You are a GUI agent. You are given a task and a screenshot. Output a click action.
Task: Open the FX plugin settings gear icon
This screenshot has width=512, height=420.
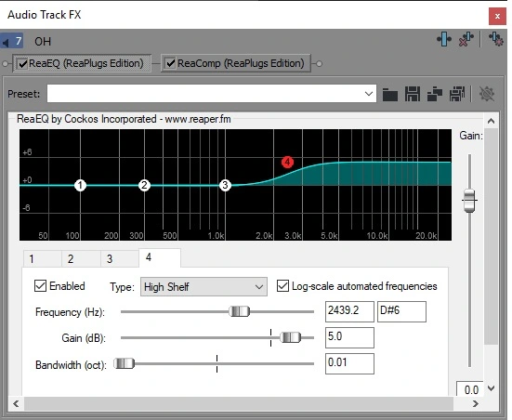(495, 39)
